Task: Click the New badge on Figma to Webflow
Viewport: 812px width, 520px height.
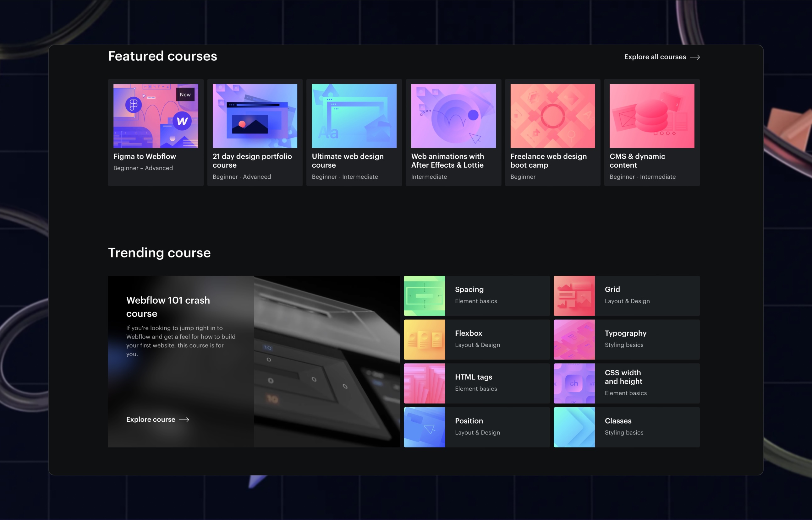Action: 185,95
